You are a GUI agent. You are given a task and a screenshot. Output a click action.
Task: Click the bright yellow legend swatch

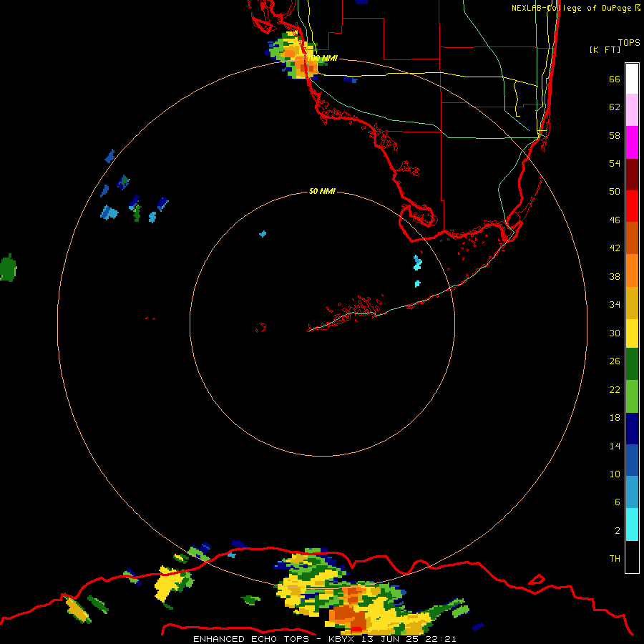pos(632,333)
